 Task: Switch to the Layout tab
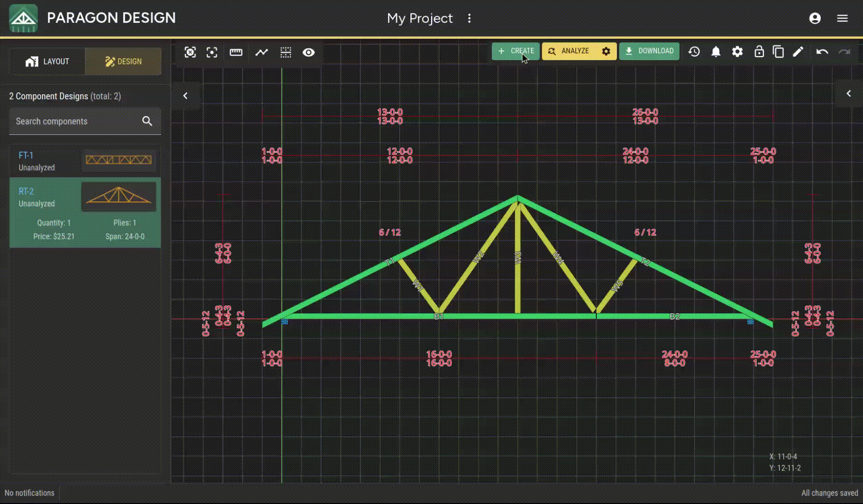coord(47,62)
